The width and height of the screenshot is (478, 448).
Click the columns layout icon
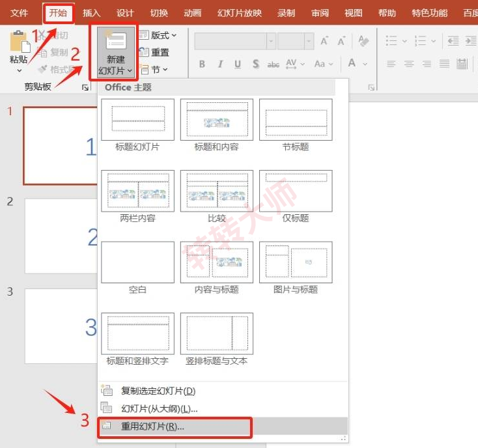coord(462,64)
